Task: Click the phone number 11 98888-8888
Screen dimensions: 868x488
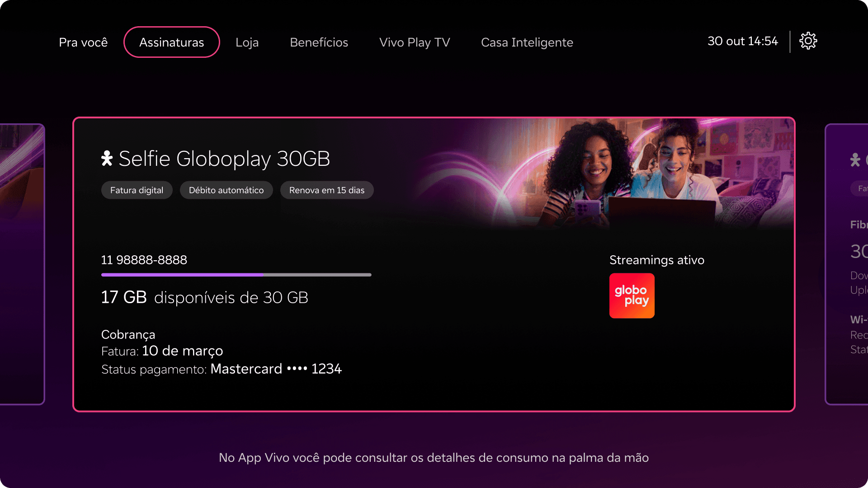Action: pos(144,260)
